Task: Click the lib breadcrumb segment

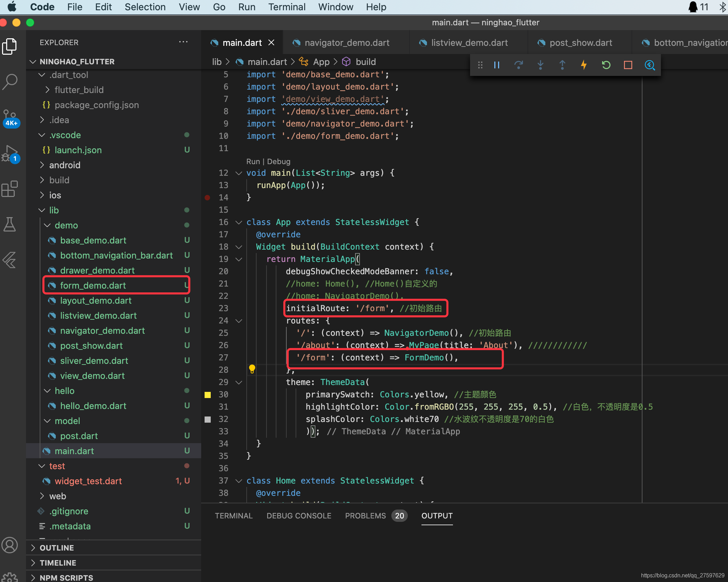Action: click(217, 62)
